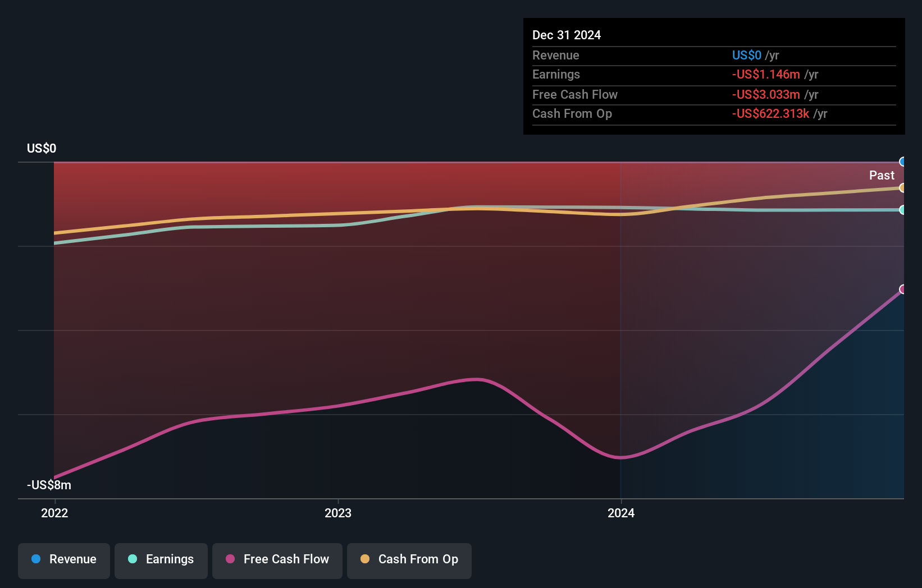The width and height of the screenshot is (922, 588).
Task: Select the Cash From Op legend item
Action: 409,559
